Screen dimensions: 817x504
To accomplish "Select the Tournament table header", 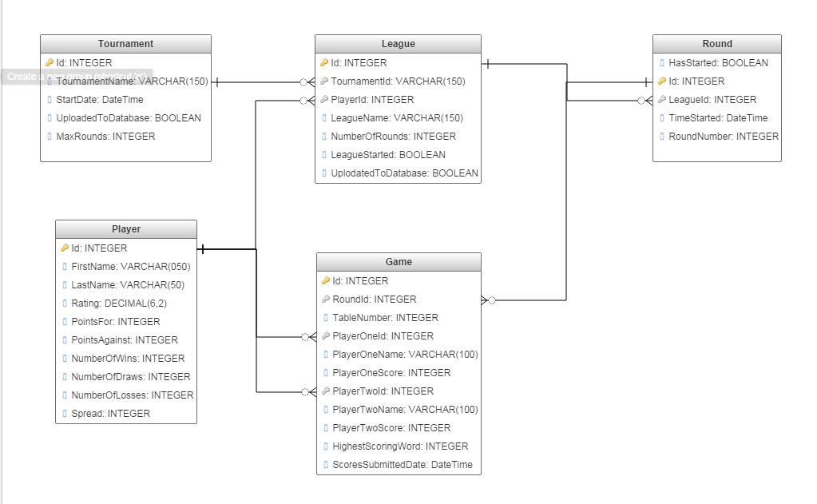I will 125,43.
